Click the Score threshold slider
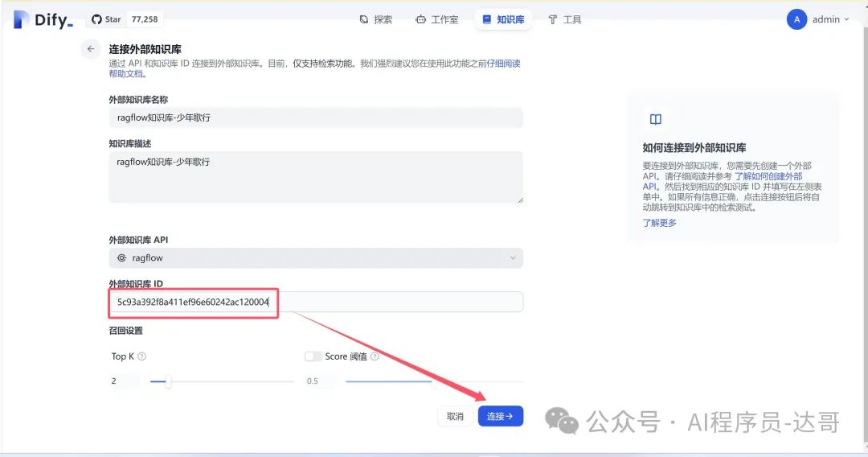 pyautogui.click(x=435, y=381)
